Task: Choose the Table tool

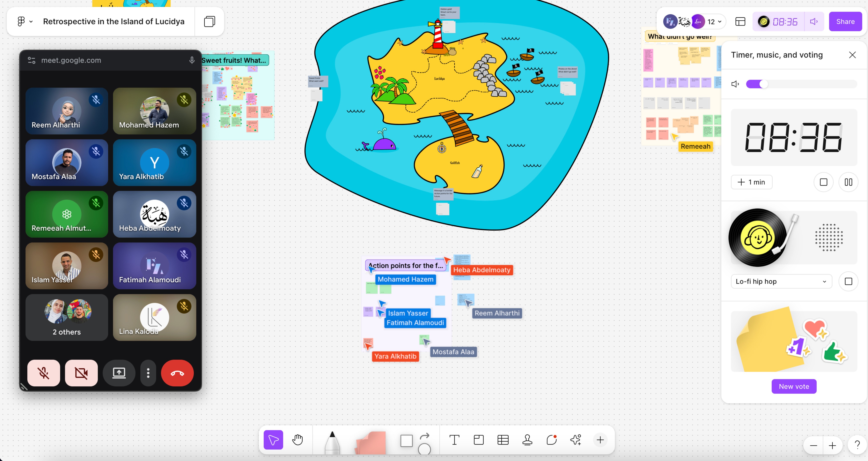Action: tap(503, 439)
